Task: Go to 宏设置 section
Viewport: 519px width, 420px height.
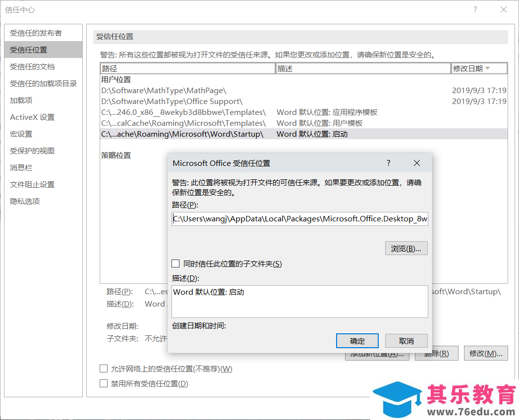Action: (43, 134)
